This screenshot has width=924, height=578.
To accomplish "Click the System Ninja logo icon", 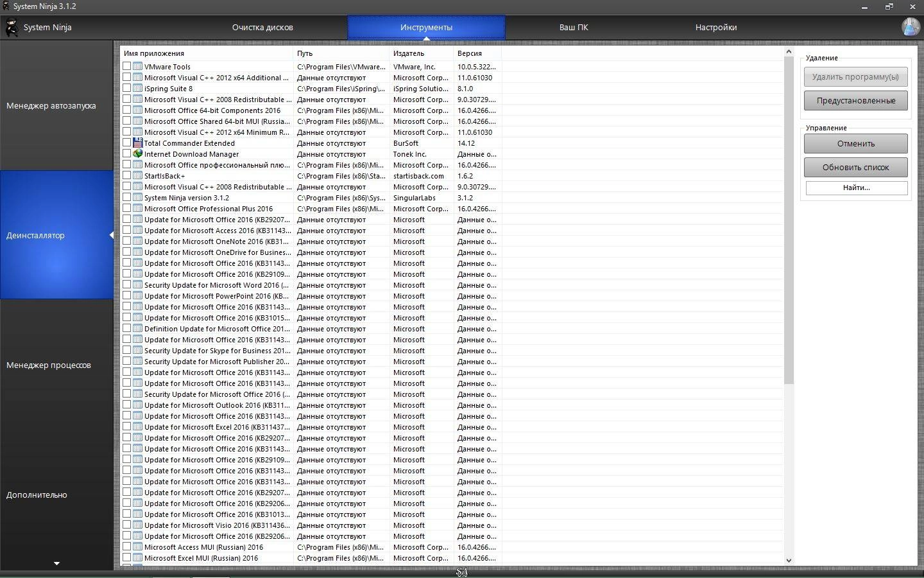I will (x=12, y=28).
